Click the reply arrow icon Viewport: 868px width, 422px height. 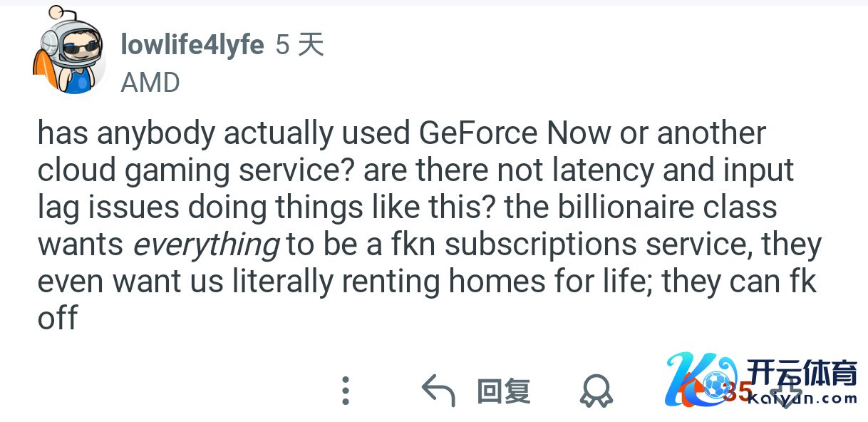pos(438,391)
